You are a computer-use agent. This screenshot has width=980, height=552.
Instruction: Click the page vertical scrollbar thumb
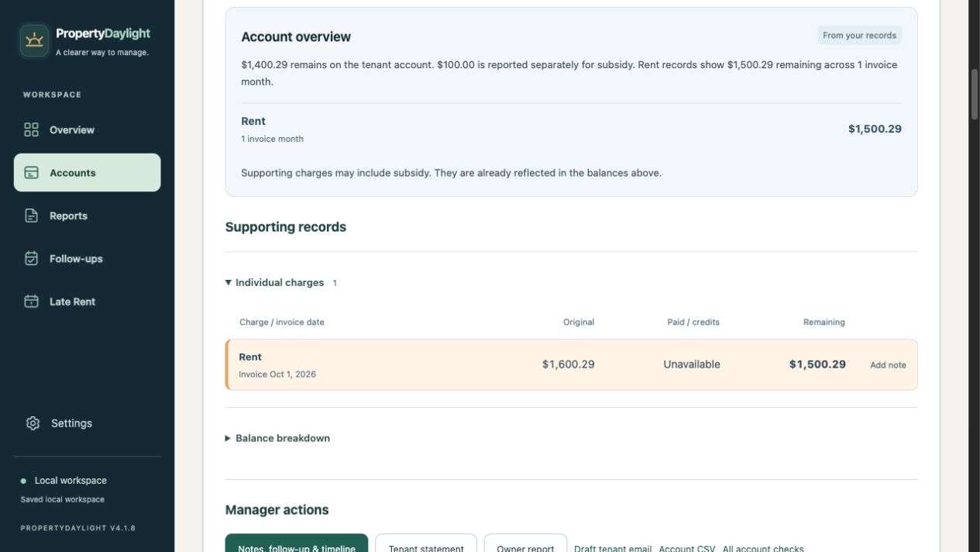[x=975, y=94]
